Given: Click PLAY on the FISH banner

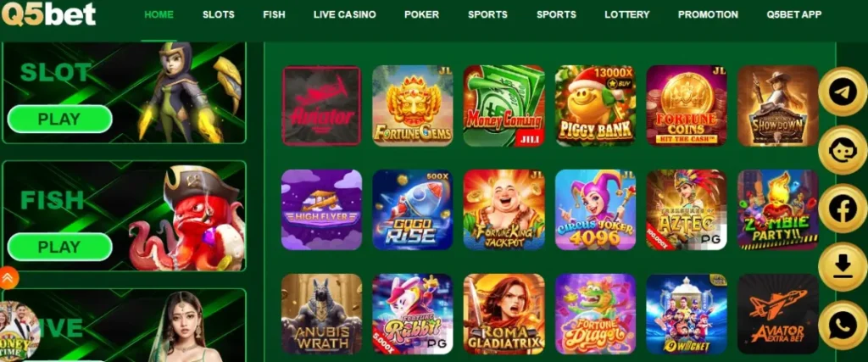Looking at the screenshot, I should click(59, 247).
